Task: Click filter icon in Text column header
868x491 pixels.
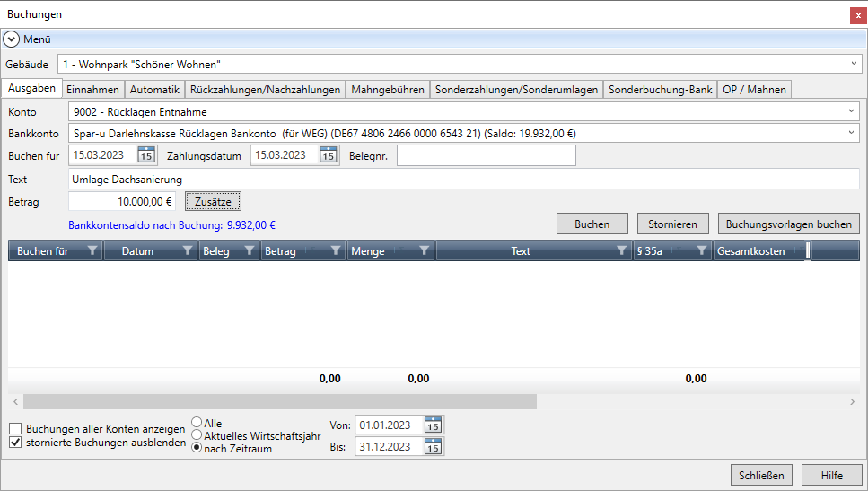Action: coord(621,251)
